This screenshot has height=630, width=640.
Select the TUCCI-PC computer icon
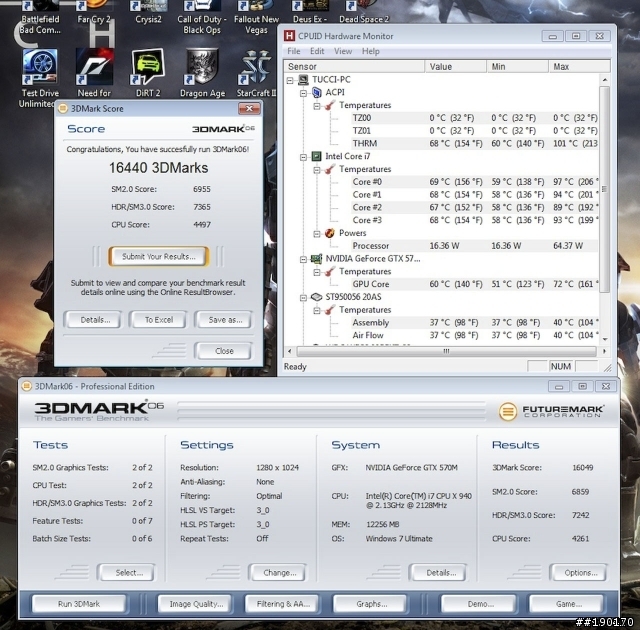pyautogui.click(x=303, y=80)
